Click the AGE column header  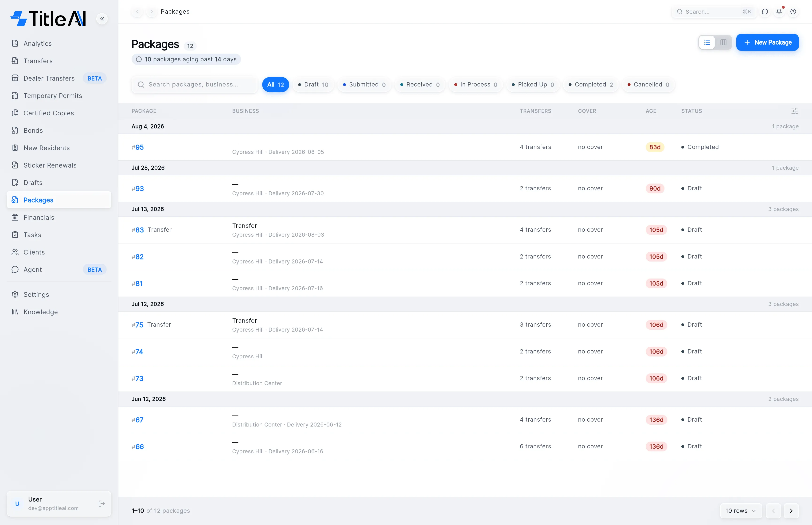(x=651, y=111)
